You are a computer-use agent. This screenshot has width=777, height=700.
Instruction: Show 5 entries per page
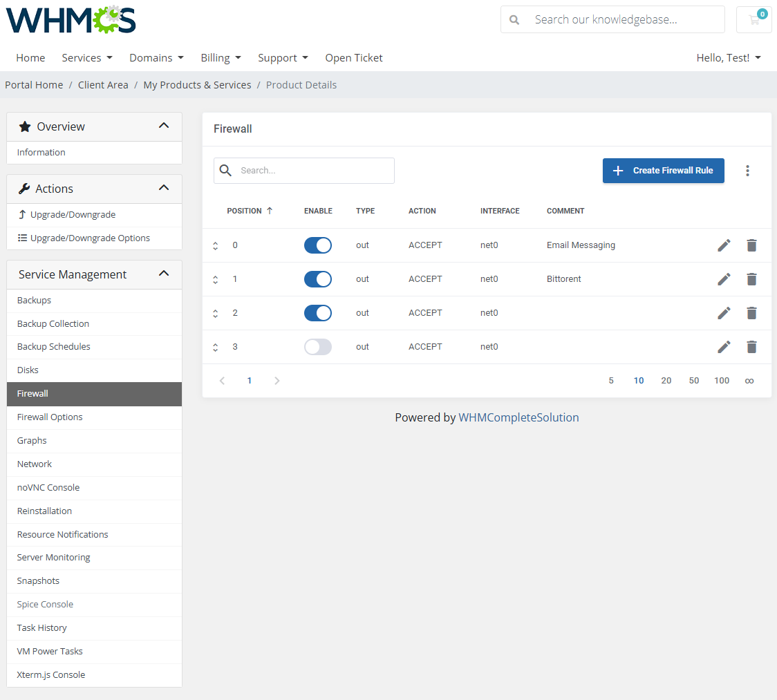click(x=611, y=381)
